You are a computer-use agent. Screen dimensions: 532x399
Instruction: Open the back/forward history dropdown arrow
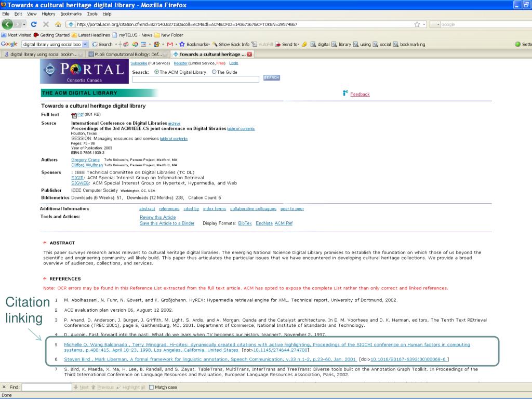(x=24, y=24)
